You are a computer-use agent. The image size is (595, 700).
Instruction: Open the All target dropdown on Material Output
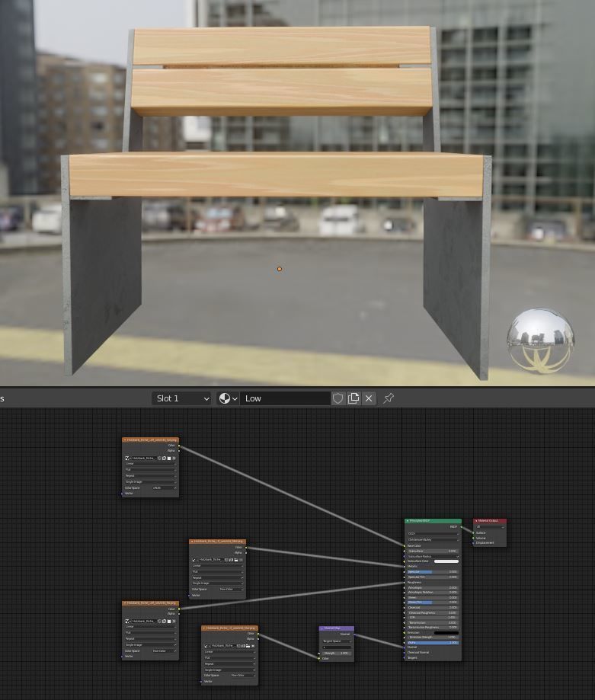(490, 527)
